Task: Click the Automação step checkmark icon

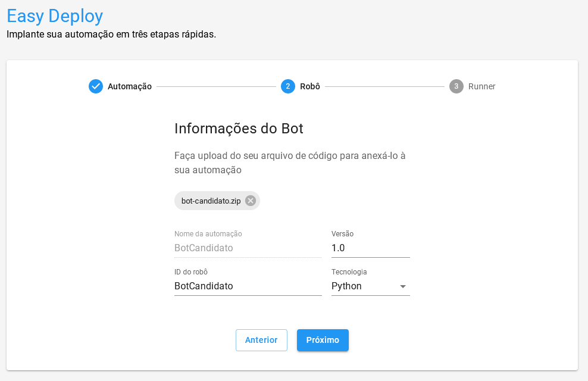Action: coord(96,86)
